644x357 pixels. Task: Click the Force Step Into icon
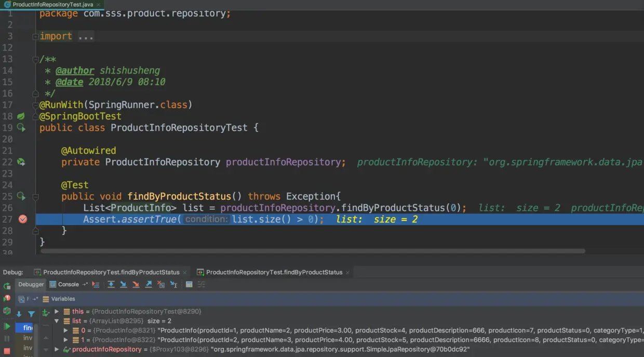(136, 284)
